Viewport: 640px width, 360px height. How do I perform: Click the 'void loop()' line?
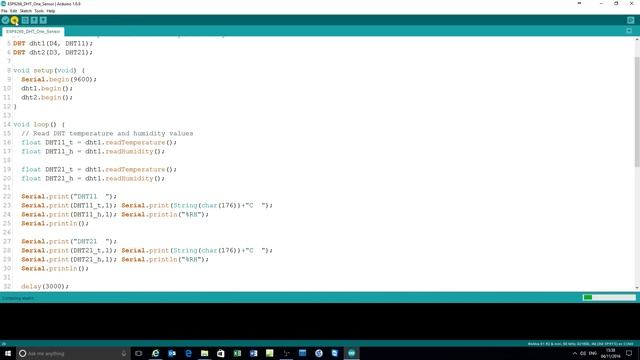[39, 124]
